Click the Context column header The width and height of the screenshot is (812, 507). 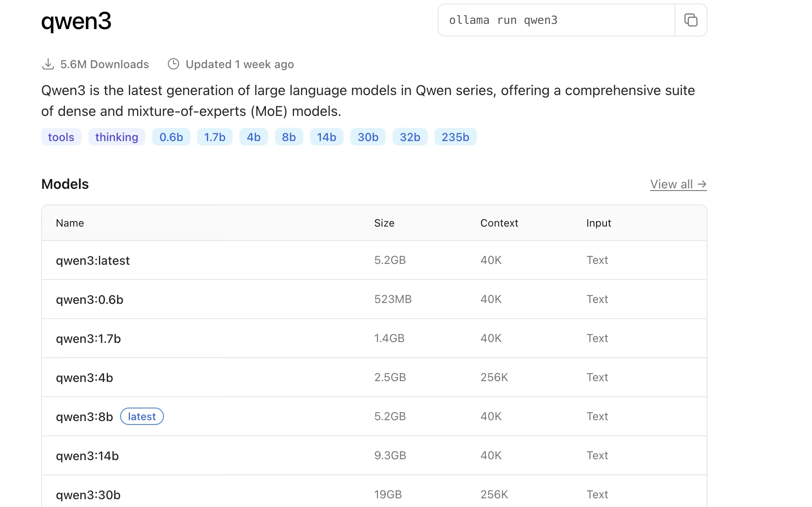pyautogui.click(x=499, y=223)
